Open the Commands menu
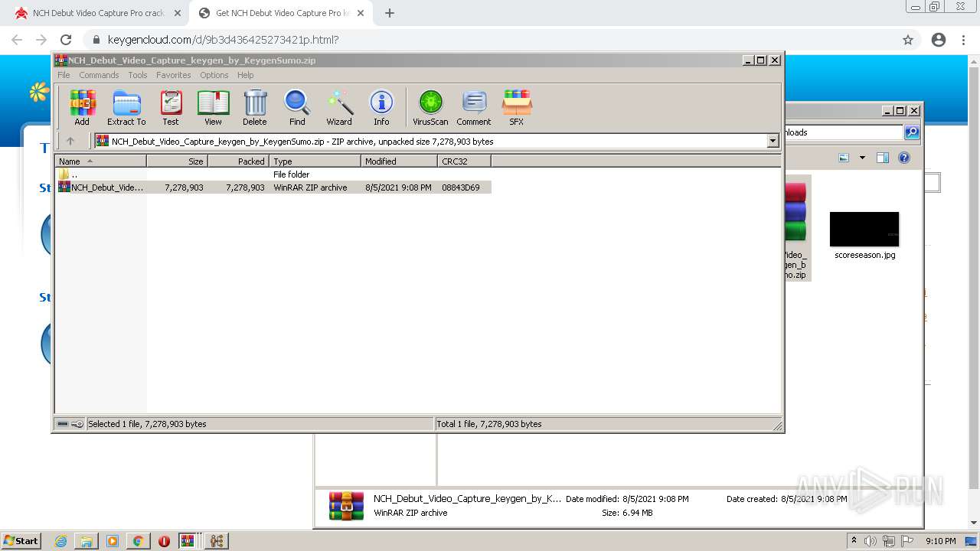The width and height of the screenshot is (980, 551). tap(99, 75)
